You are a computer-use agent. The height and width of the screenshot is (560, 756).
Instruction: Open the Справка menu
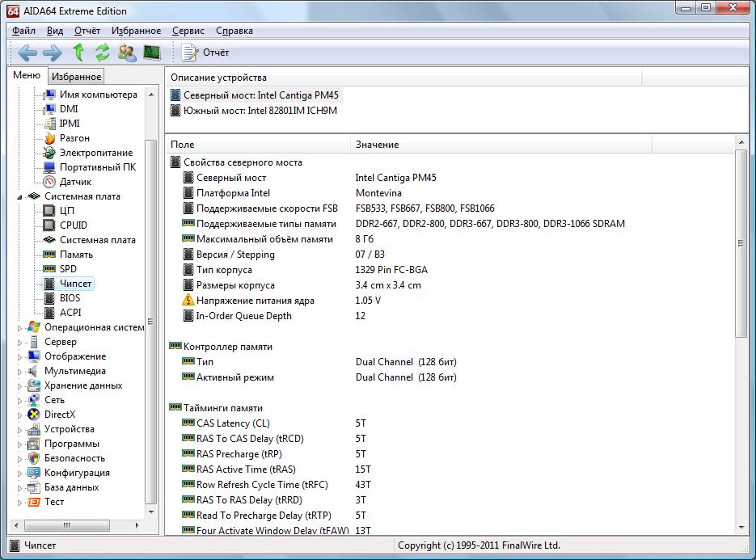tap(234, 31)
